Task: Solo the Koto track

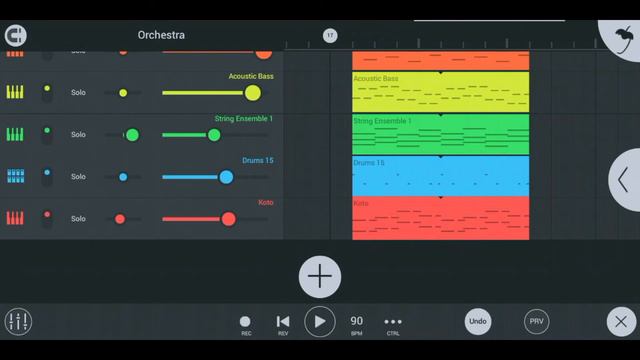Action: pos(78,219)
